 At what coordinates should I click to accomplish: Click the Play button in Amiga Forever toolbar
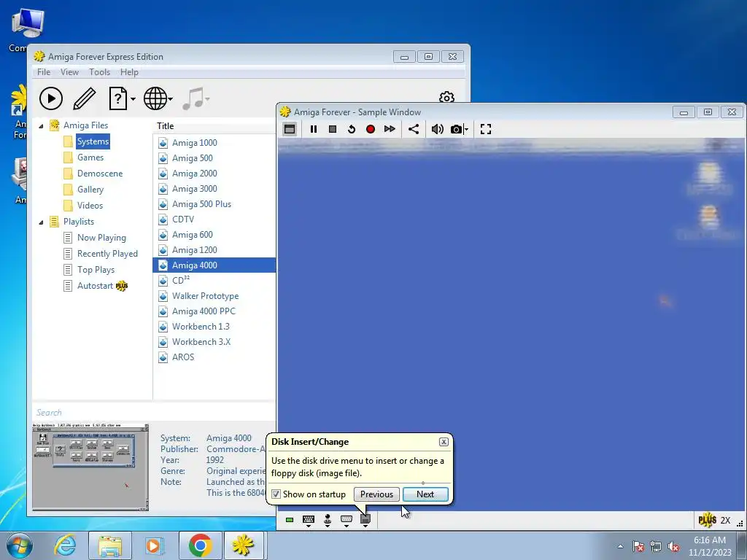point(51,98)
